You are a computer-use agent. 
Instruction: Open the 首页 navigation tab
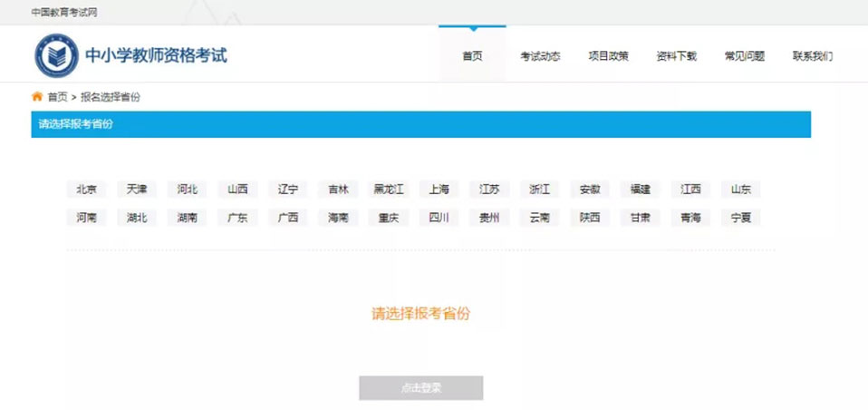point(472,56)
